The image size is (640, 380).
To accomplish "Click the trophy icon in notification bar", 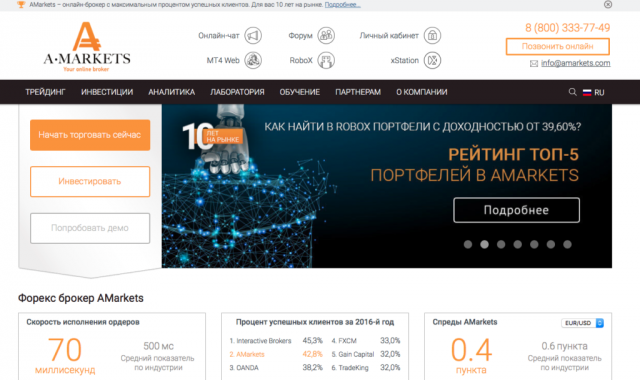I will tap(21, 4).
